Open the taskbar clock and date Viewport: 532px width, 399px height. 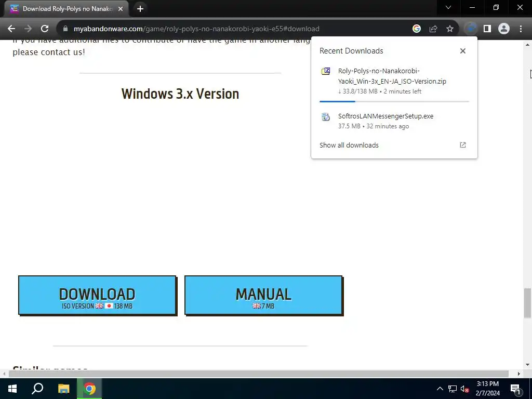487,389
